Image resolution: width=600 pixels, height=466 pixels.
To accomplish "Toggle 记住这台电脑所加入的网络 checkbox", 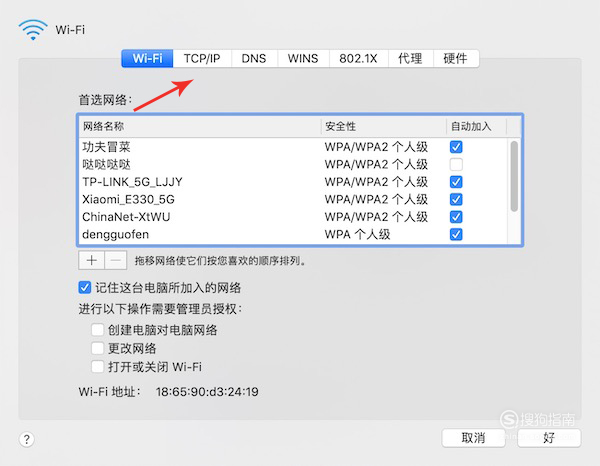I will [85, 287].
